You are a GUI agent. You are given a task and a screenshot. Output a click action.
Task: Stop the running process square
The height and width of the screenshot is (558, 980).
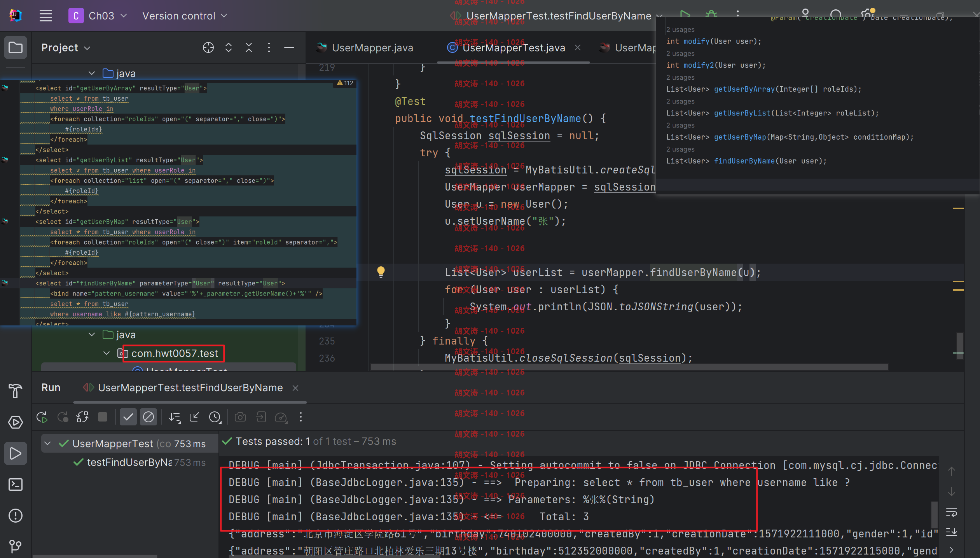(103, 417)
